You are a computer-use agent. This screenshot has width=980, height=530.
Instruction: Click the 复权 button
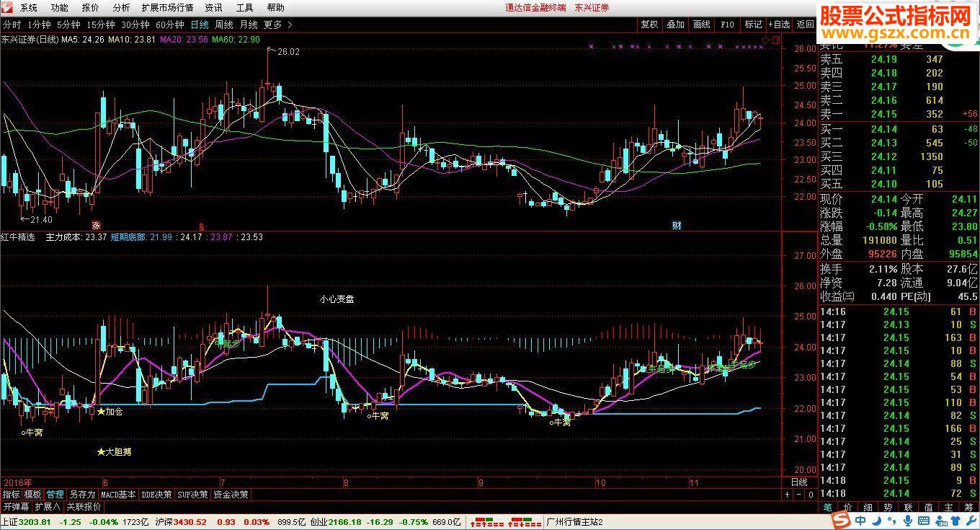click(649, 24)
